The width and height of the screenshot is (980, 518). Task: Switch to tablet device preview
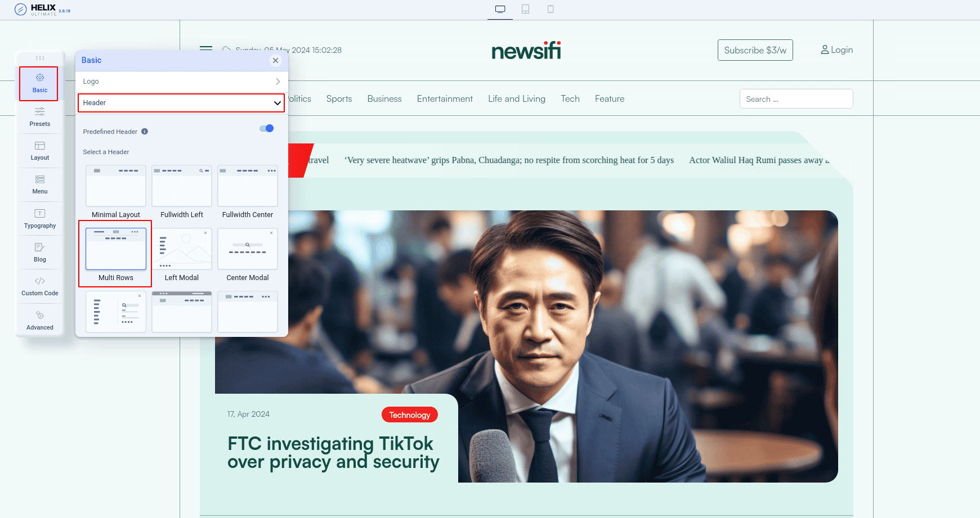(525, 9)
